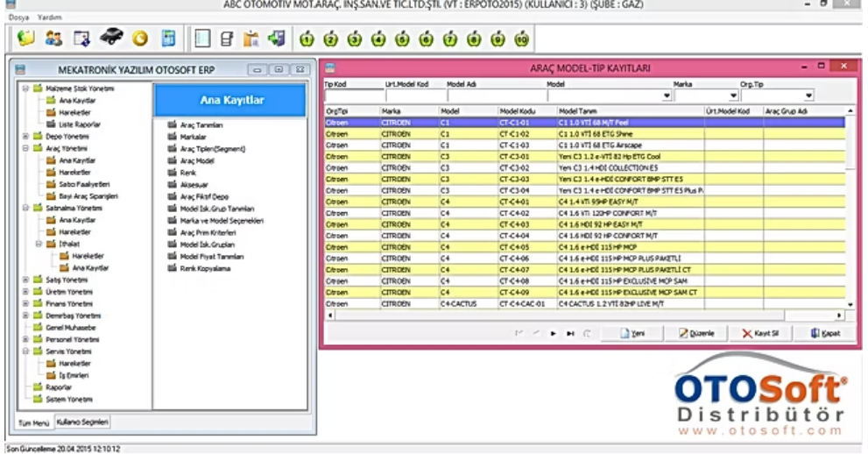
Task: Click green apple shortcut number 5
Action: pyautogui.click(x=402, y=39)
